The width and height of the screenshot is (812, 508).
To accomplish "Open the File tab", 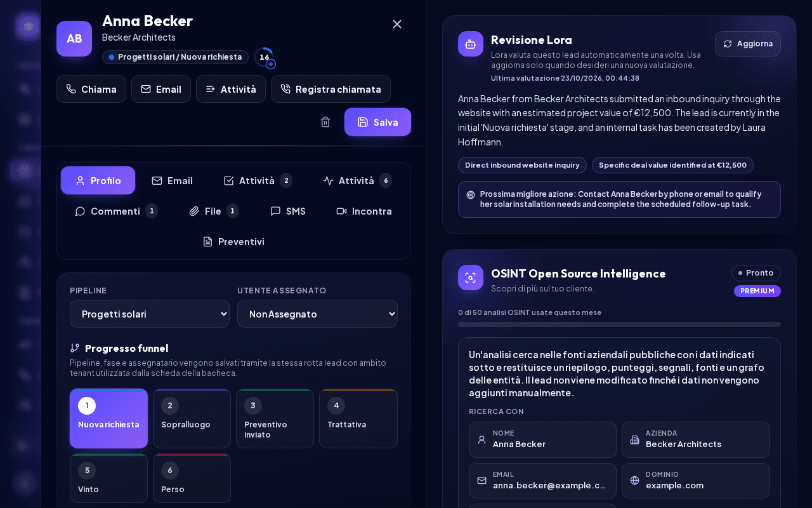I will tap(214, 211).
